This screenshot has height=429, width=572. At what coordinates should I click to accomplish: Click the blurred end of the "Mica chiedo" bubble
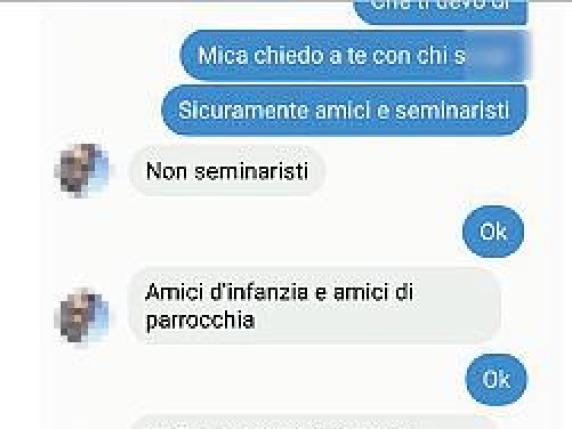[x=500, y=55]
